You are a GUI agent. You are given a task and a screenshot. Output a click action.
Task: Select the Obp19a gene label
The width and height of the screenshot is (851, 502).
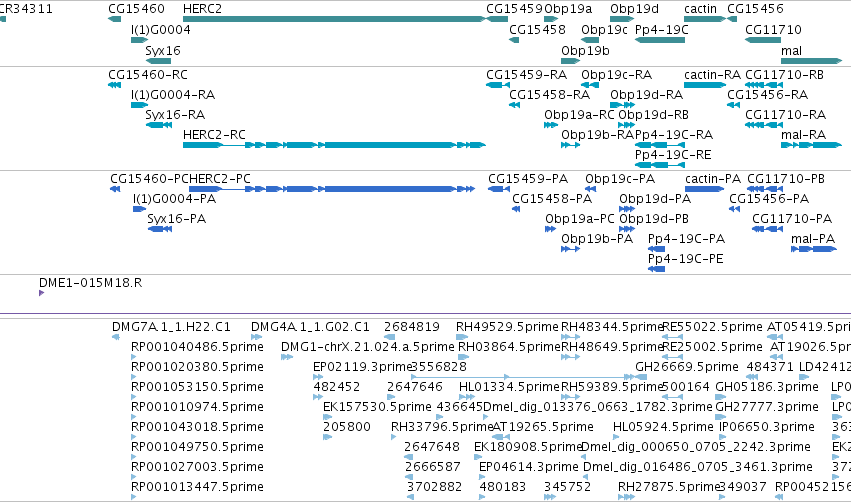click(x=568, y=9)
